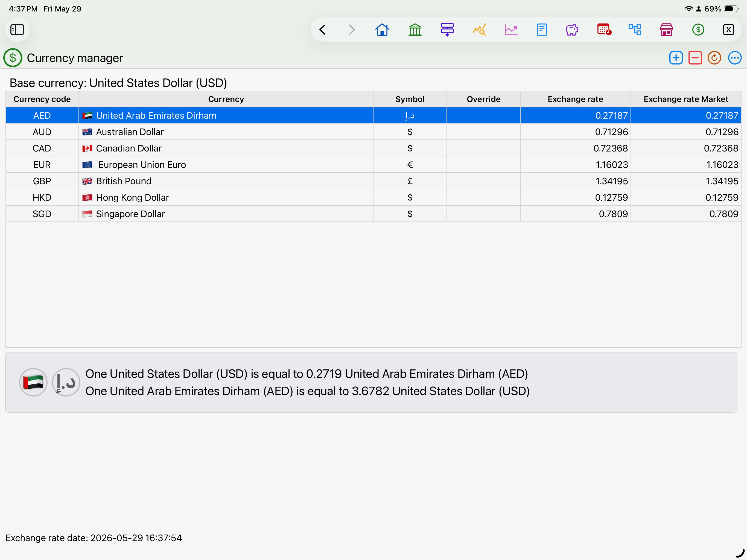Sort by the Currency code column header
The image size is (747, 560).
click(x=42, y=99)
